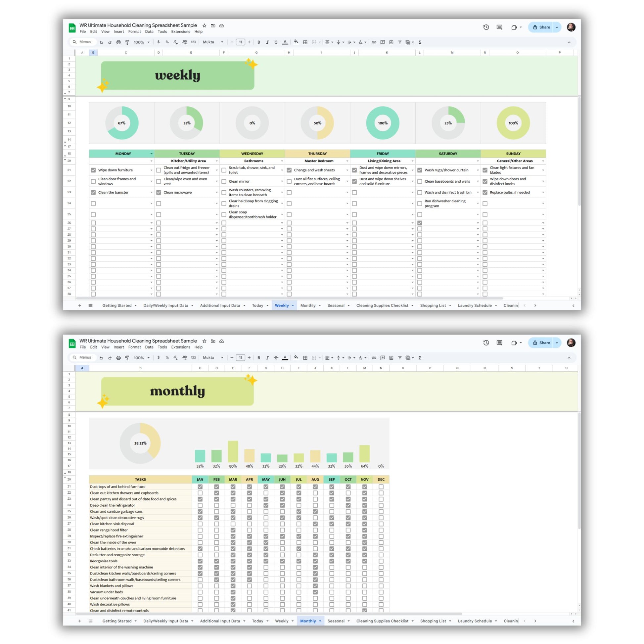Switch to Seasonal tab in the weekly window
The image size is (644, 644).
click(x=336, y=305)
